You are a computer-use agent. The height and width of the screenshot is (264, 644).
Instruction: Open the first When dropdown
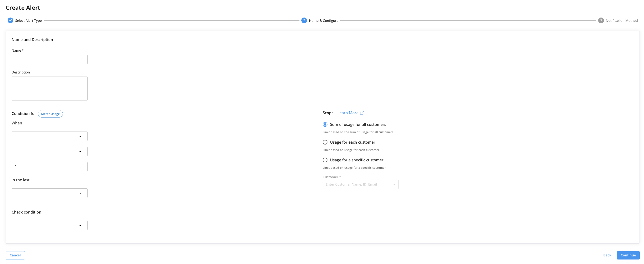(50, 136)
